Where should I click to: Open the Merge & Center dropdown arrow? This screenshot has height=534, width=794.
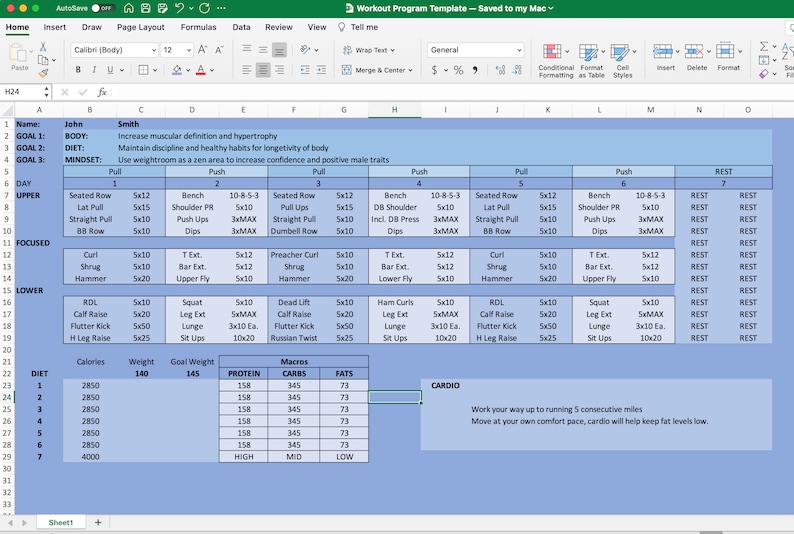click(x=410, y=70)
